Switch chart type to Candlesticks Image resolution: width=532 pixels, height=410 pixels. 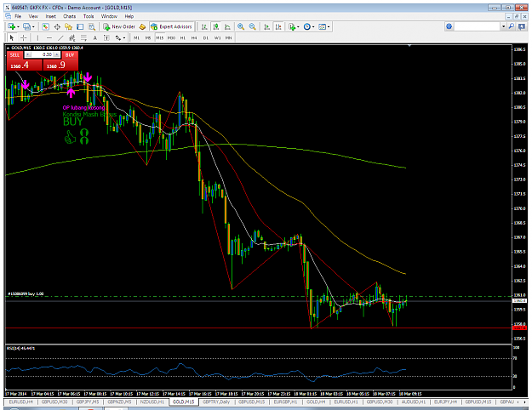click(x=216, y=26)
